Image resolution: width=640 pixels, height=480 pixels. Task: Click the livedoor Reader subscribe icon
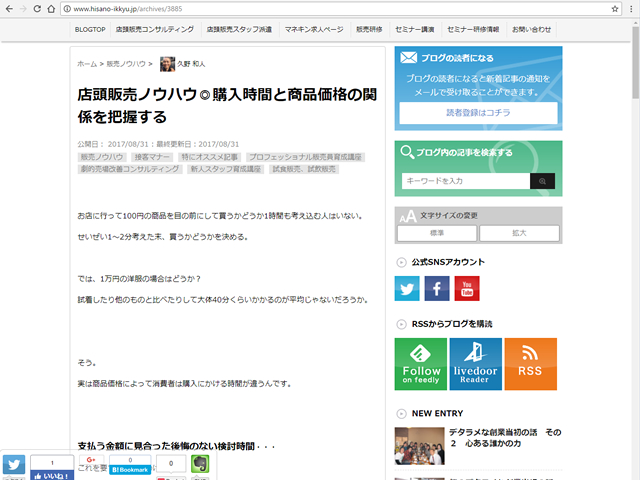[x=475, y=364]
